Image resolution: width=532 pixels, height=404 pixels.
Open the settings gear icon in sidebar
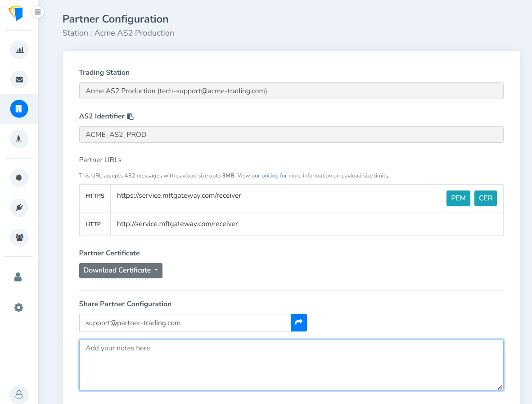[18, 307]
